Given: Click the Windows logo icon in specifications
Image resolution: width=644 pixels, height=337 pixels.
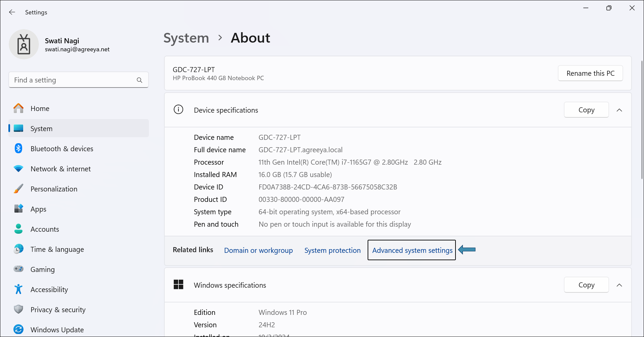Looking at the screenshot, I should point(178,285).
